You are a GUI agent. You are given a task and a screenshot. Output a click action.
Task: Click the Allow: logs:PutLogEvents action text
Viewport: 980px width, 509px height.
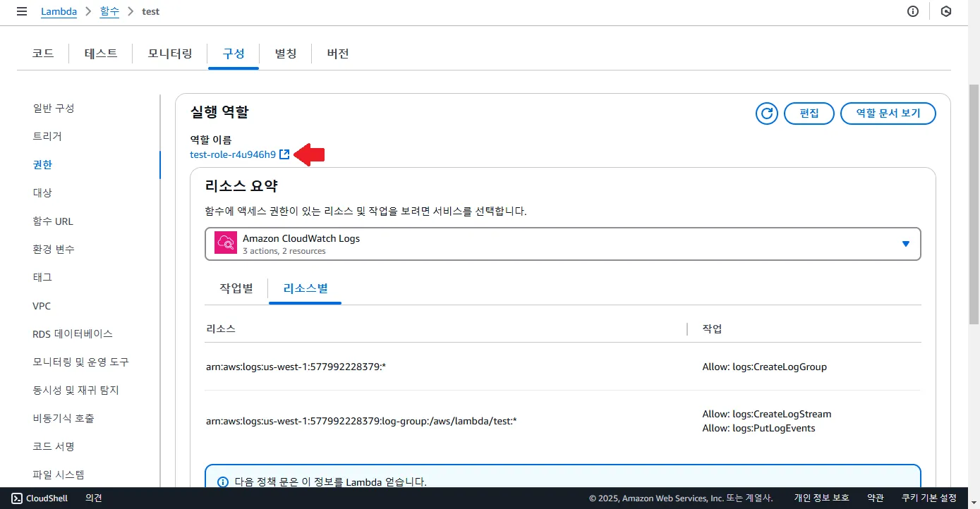(x=758, y=428)
